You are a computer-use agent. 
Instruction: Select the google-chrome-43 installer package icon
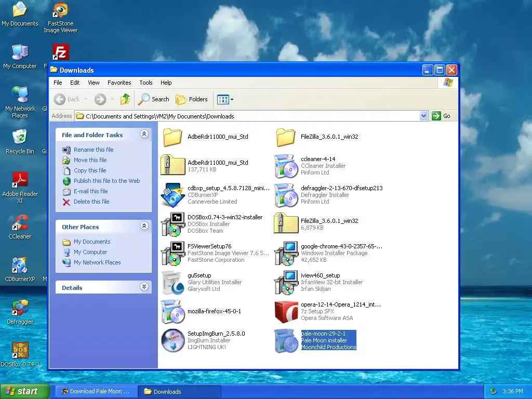[x=286, y=253]
